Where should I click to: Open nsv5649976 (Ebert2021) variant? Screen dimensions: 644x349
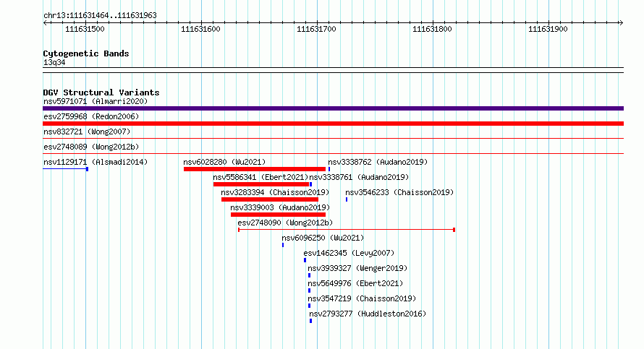coord(355,283)
